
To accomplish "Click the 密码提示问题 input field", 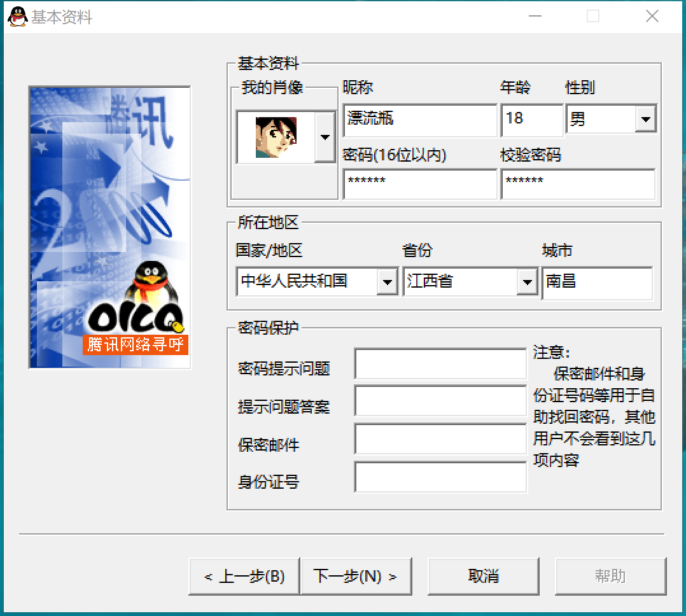I will point(440,363).
